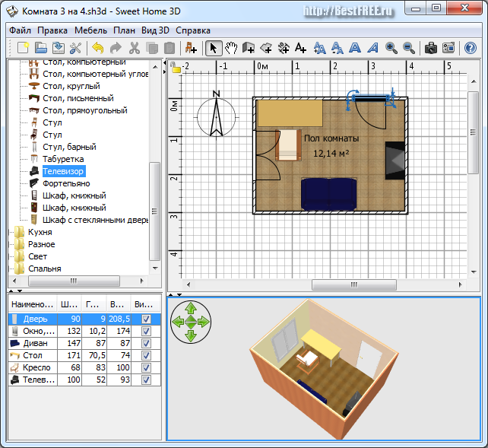Uncheck visibility checkbox for Дверь row
The image size is (488, 448).
click(x=146, y=319)
